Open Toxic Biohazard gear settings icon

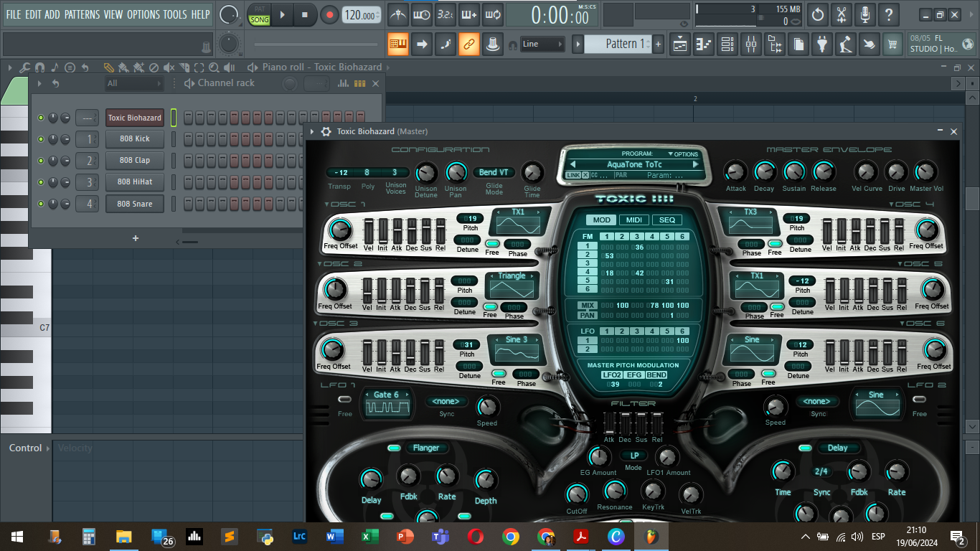coord(326,131)
